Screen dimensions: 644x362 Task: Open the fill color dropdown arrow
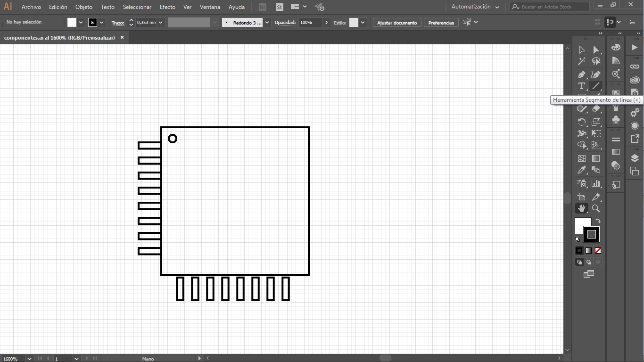coord(81,22)
